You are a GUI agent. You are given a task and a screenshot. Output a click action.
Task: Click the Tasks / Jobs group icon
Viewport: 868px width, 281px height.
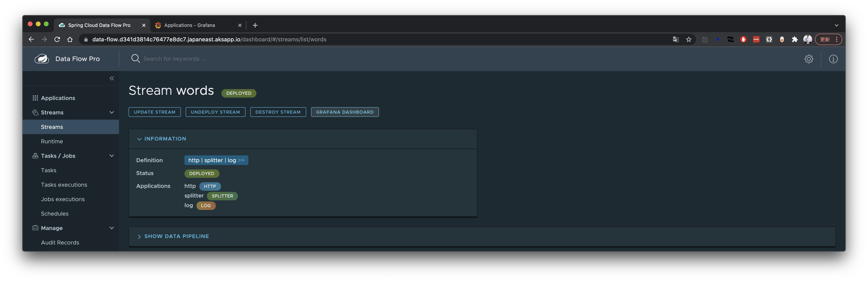(x=35, y=156)
